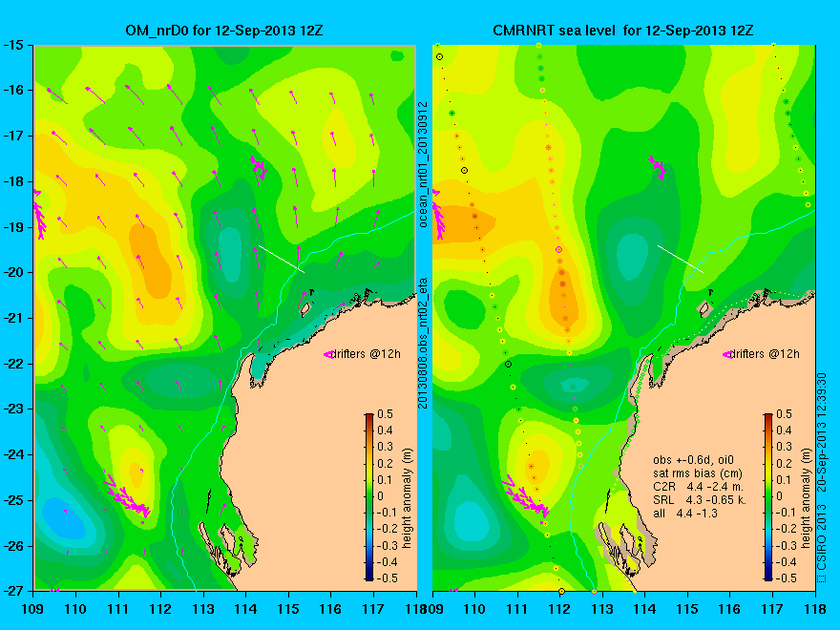Click latitude tick label -25

(x=12, y=500)
